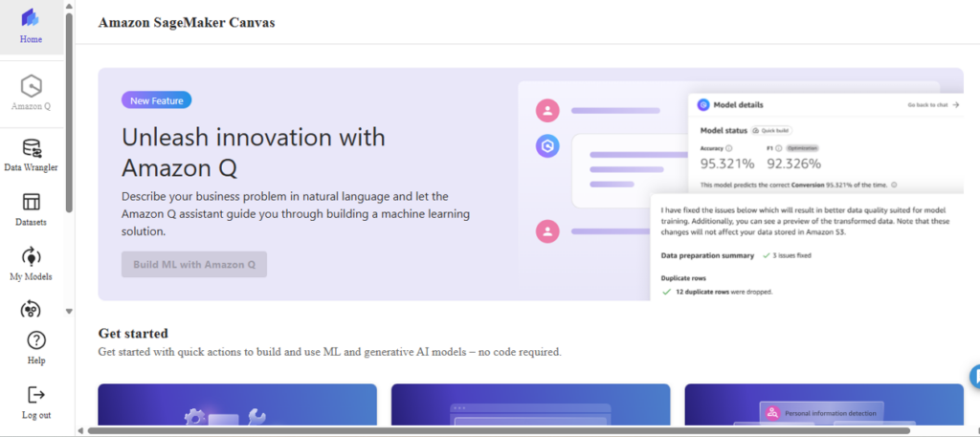This screenshot has height=437, width=980.
Task: Click the sidebar vertical scrollbar thumb
Action: pos(69,113)
